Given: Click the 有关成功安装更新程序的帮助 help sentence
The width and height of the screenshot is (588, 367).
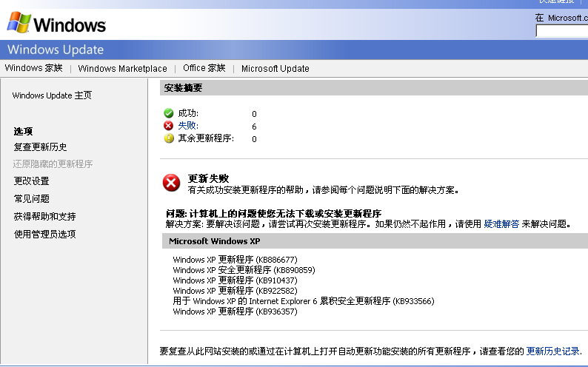Looking at the screenshot, I should pos(323,190).
